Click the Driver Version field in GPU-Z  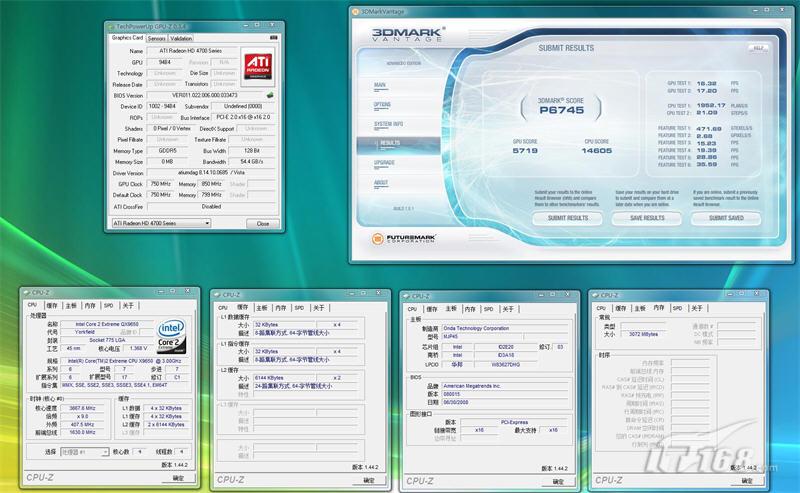point(211,172)
